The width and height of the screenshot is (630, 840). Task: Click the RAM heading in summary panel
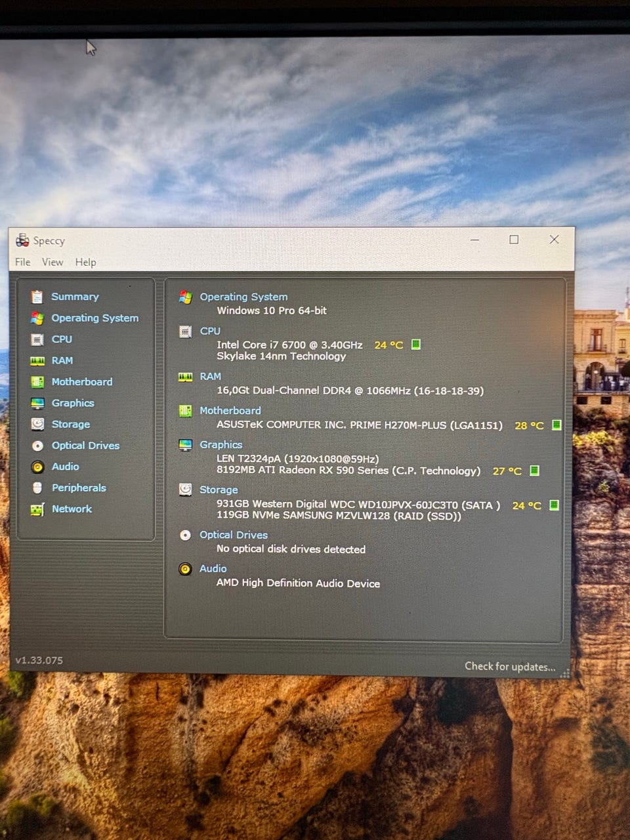coord(210,376)
